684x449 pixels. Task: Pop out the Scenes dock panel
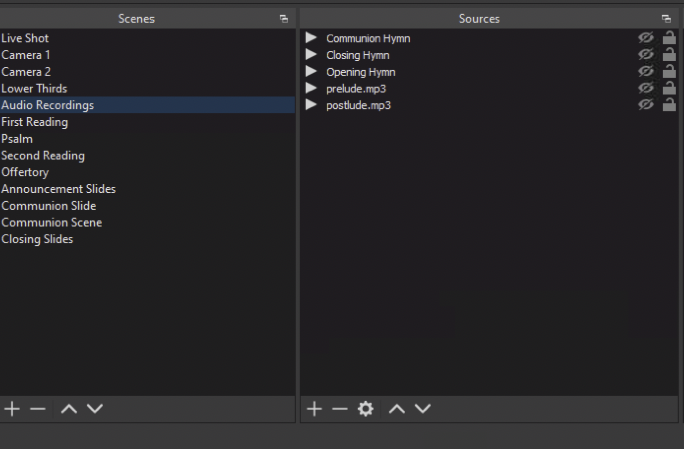pos(284,19)
